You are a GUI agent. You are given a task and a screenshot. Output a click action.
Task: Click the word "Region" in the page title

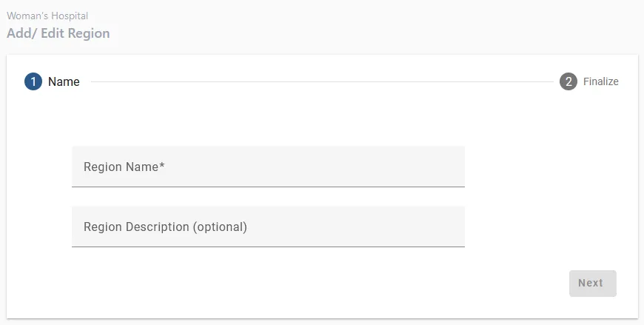[x=89, y=33]
